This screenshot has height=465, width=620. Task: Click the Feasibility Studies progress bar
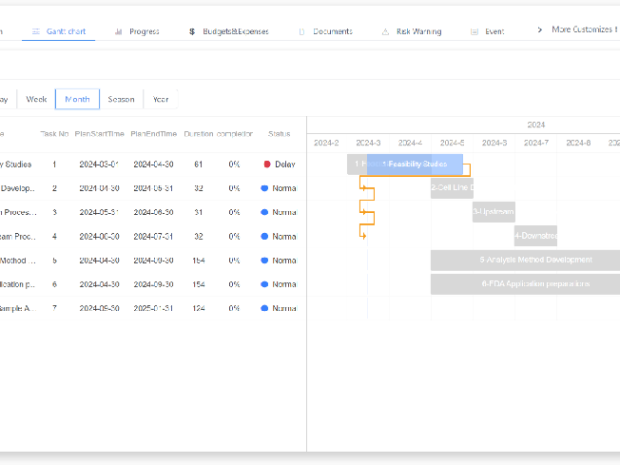tap(414, 164)
